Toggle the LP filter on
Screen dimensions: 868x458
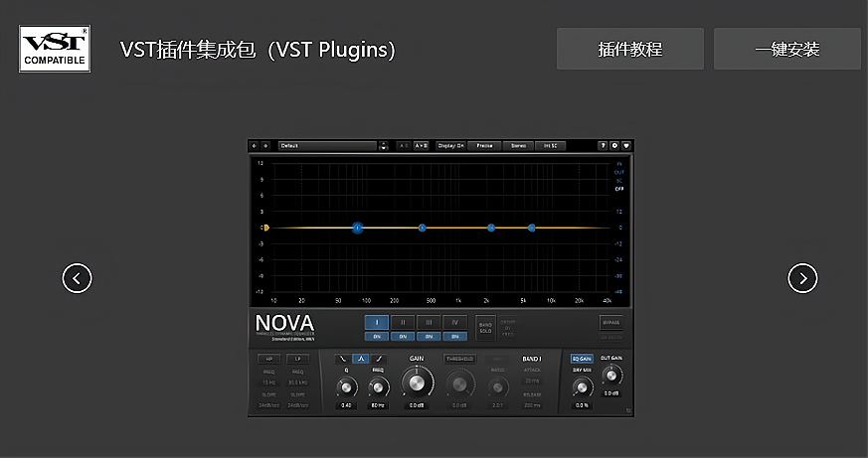pos(297,359)
